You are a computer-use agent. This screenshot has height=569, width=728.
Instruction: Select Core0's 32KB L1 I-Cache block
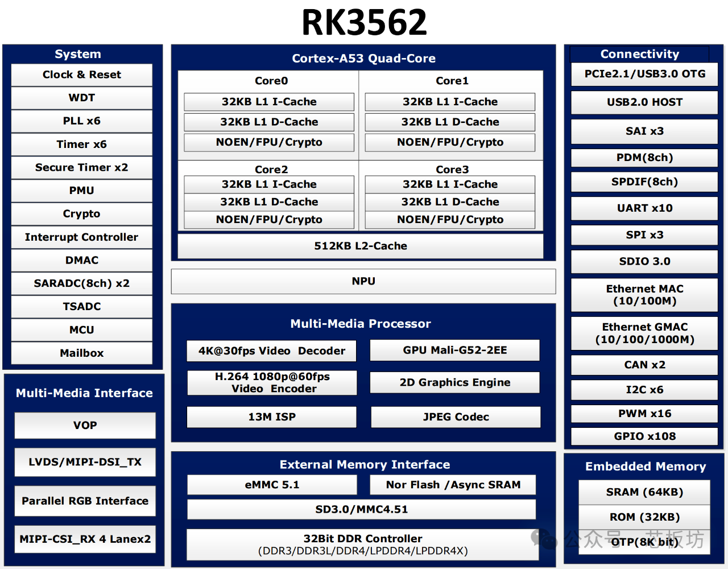click(269, 102)
